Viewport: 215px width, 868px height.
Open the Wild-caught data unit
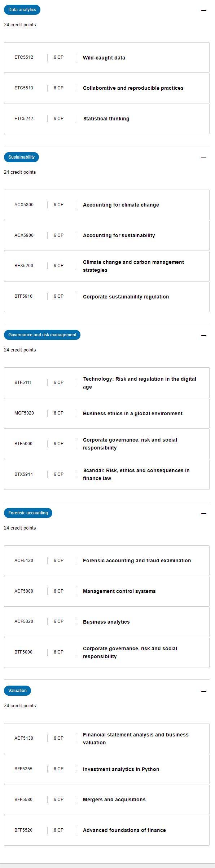(107, 58)
